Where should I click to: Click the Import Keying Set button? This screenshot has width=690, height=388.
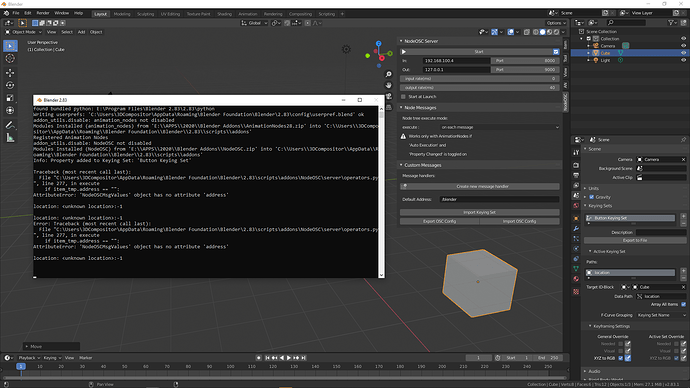480,212
